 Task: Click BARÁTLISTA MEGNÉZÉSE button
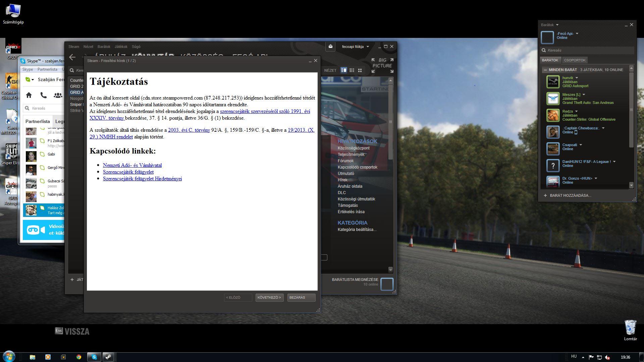click(355, 280)
